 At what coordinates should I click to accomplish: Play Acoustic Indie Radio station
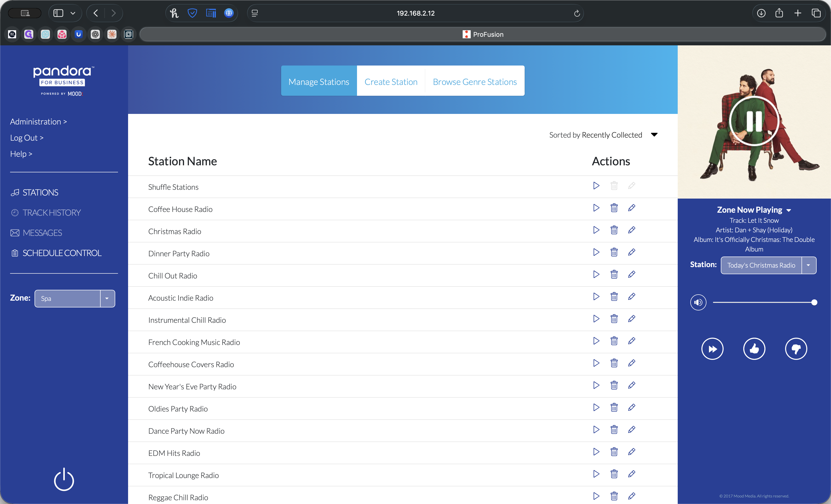click(596, 297)
